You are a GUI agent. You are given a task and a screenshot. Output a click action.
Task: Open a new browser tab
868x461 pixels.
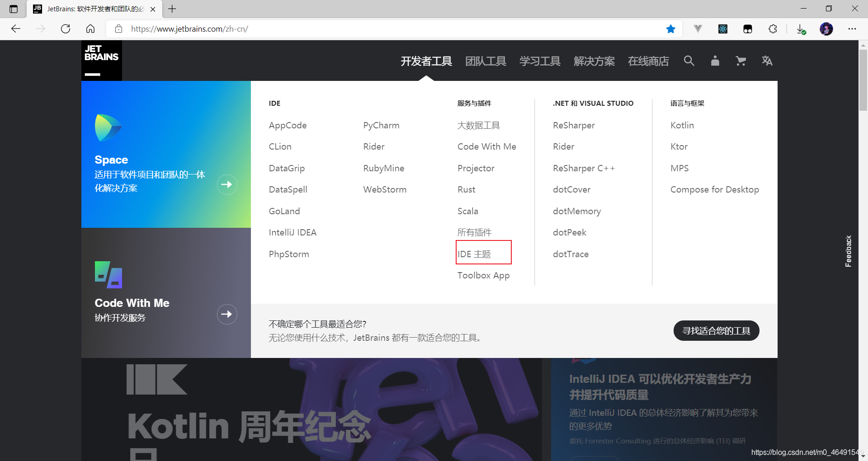pos(172,9)
